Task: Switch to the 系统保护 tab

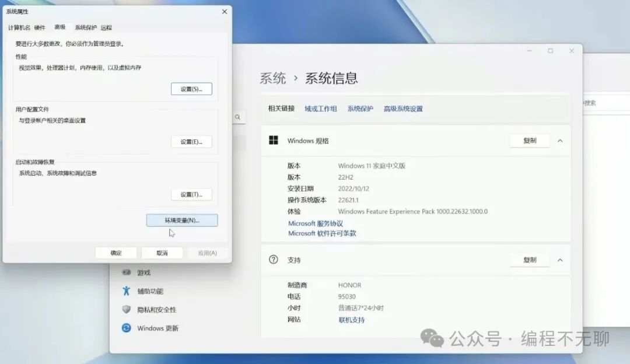Action: click(x=86, y=27)
